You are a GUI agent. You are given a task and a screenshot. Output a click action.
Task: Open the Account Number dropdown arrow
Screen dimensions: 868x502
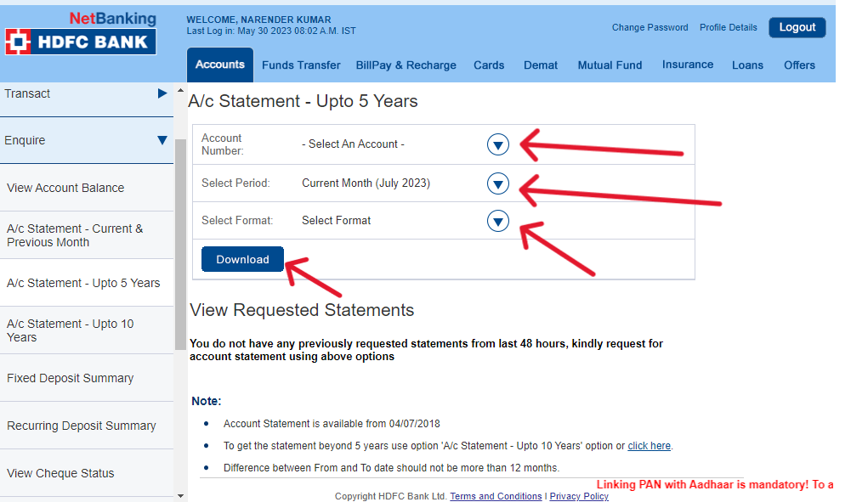coord(497,145)
